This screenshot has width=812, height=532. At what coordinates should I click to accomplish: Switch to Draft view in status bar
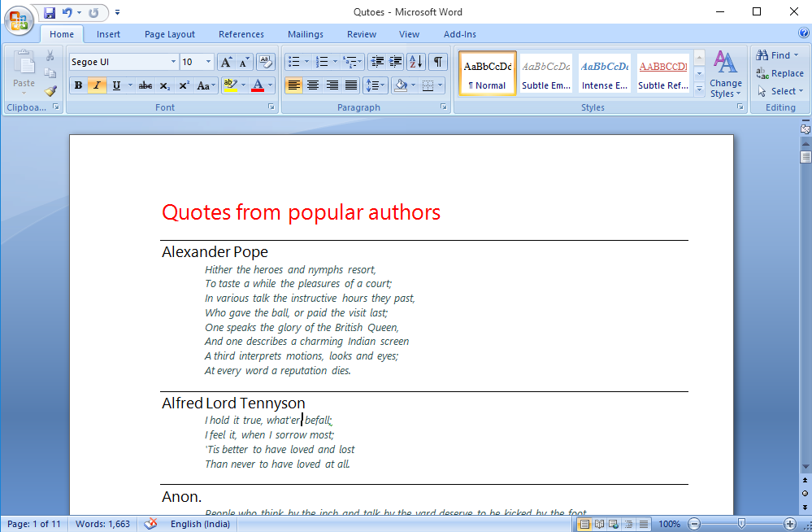[643, 524]
